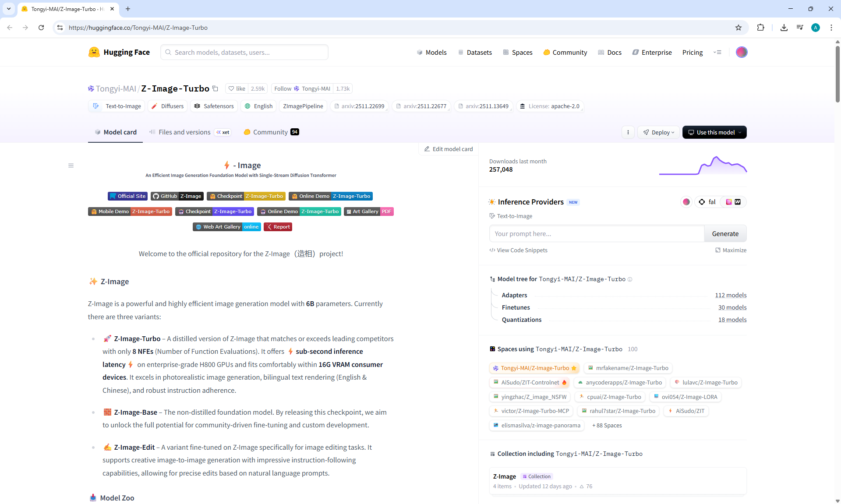Switch to Files and versions tab
Screen dimensions: 841x504
pos(184,132)
